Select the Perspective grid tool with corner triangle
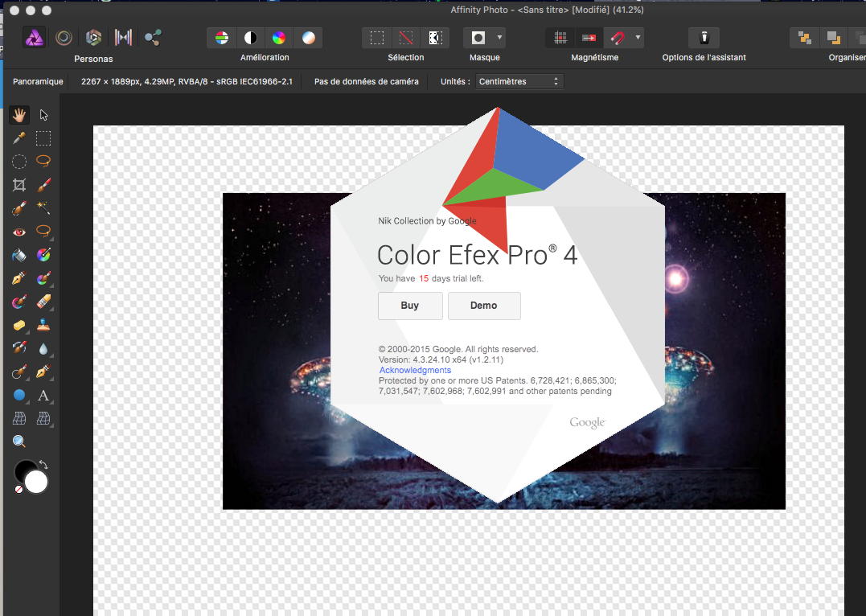 (43, 419)
